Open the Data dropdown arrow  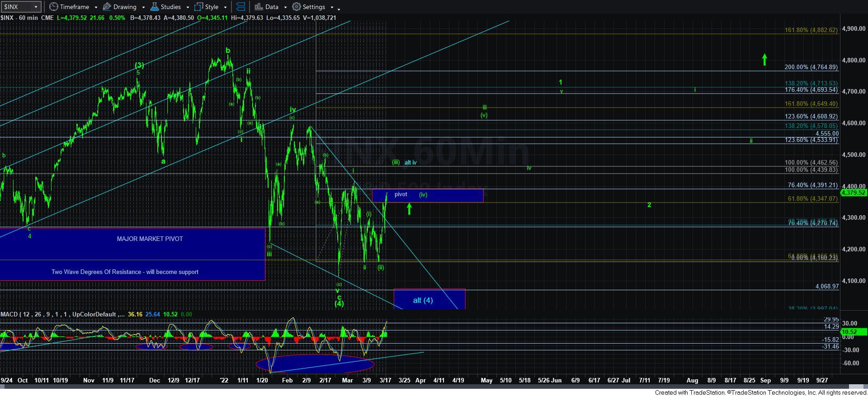[x=285, y=7]
